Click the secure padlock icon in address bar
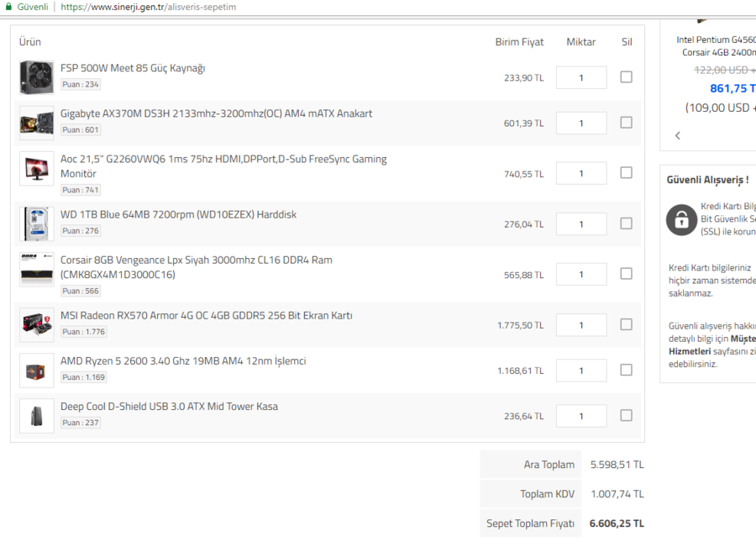 click(8, 7)
